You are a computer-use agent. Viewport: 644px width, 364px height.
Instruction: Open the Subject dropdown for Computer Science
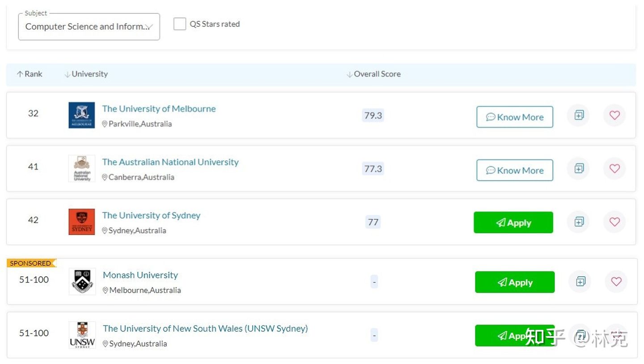point(89,26)
